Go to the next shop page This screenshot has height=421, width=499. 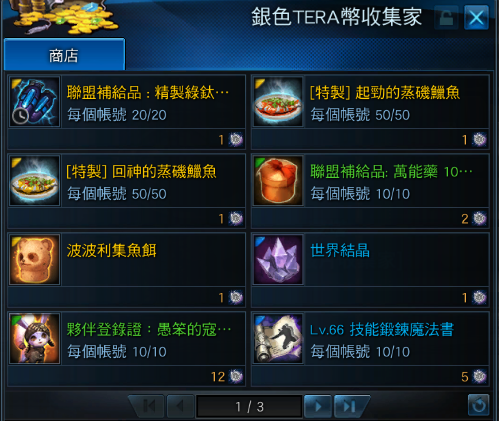[x=318, y=406]
